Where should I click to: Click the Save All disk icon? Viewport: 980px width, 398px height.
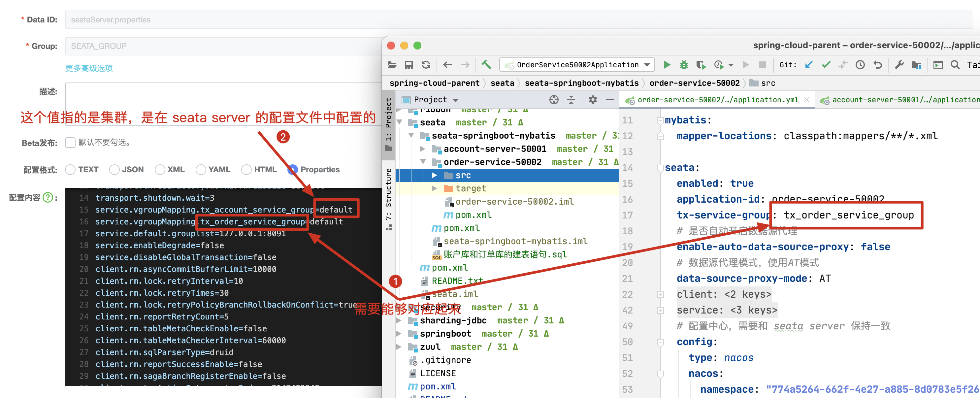pos(409,65)
